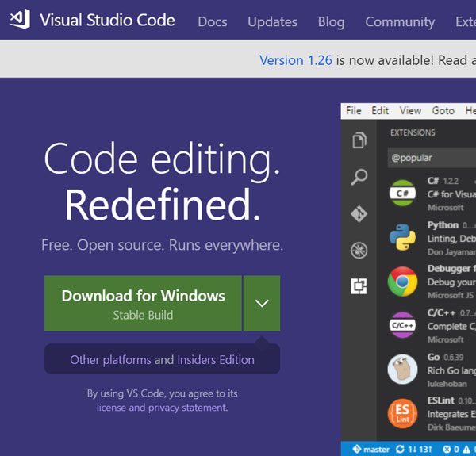Click the C# extension icon
The width and height of the screenshot is (476, 456).
click(402, 193)
